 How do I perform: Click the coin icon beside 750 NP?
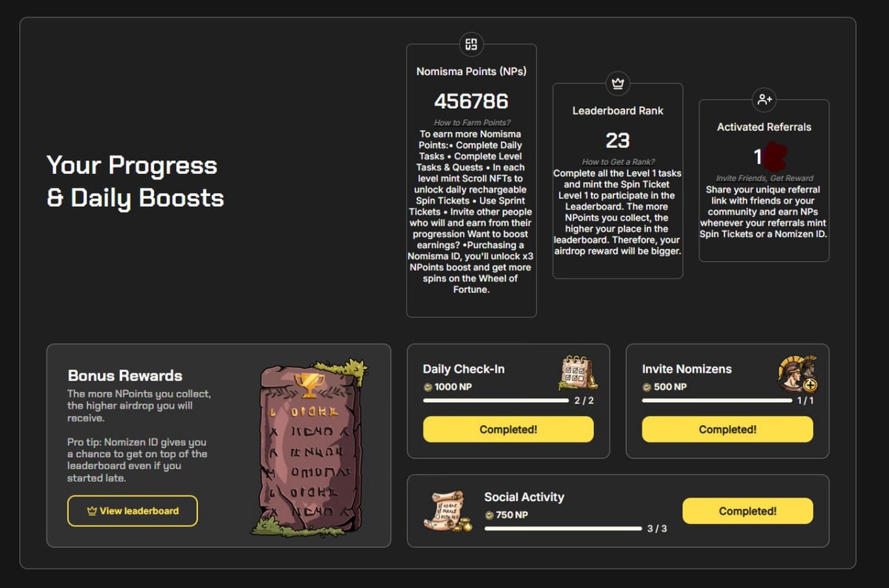coord(489,515)
